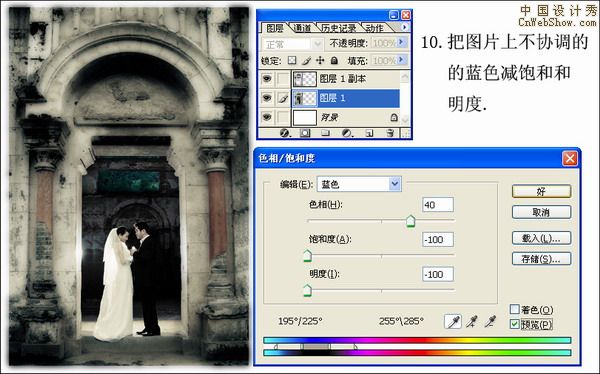600x374 pixels.
Task: Create a new layer set folder
Action: 325,133
